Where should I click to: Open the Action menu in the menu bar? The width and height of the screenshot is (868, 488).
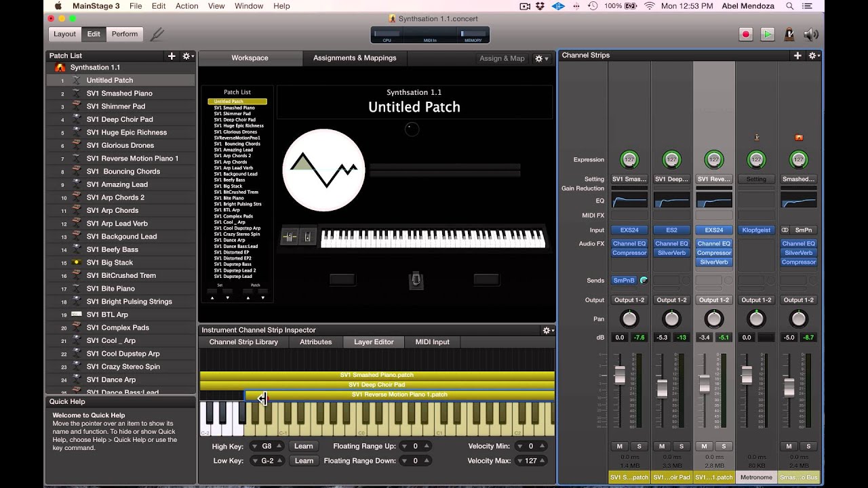pyautogui.click(x=187, y=6)
